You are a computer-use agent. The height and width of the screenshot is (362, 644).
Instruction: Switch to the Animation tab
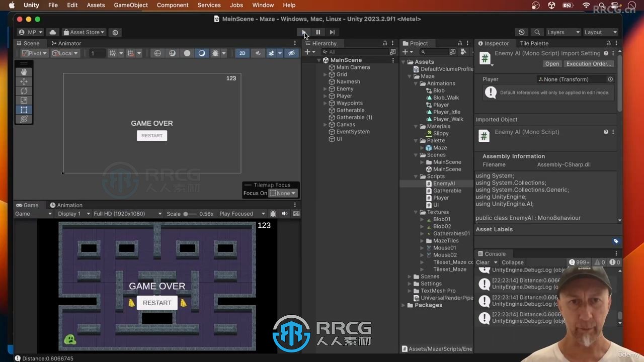click(66, 205)
